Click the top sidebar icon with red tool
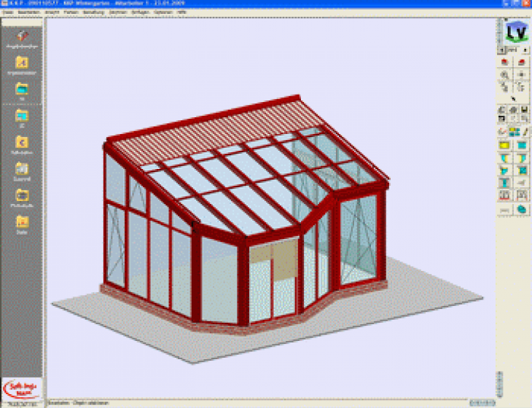The width and height of the screenshot is (532, 408). pos(22,36)
